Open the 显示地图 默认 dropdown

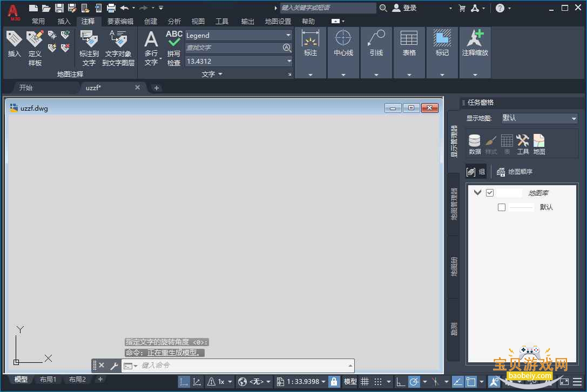(539, 118)
